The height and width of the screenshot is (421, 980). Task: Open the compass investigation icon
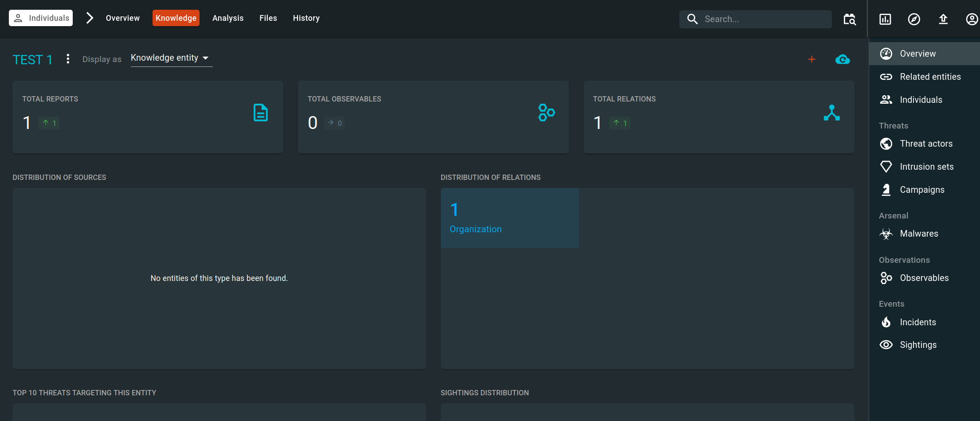[914, 19]
